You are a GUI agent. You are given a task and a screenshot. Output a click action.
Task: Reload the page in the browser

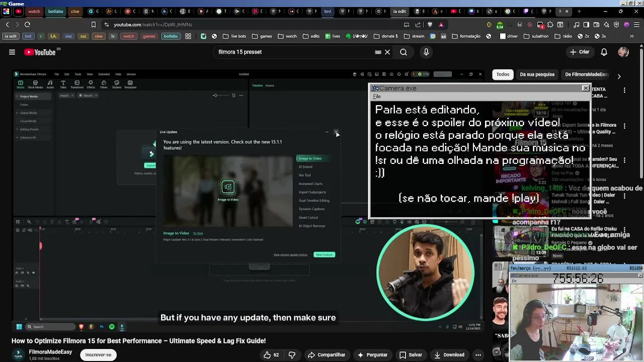(27, 24)
